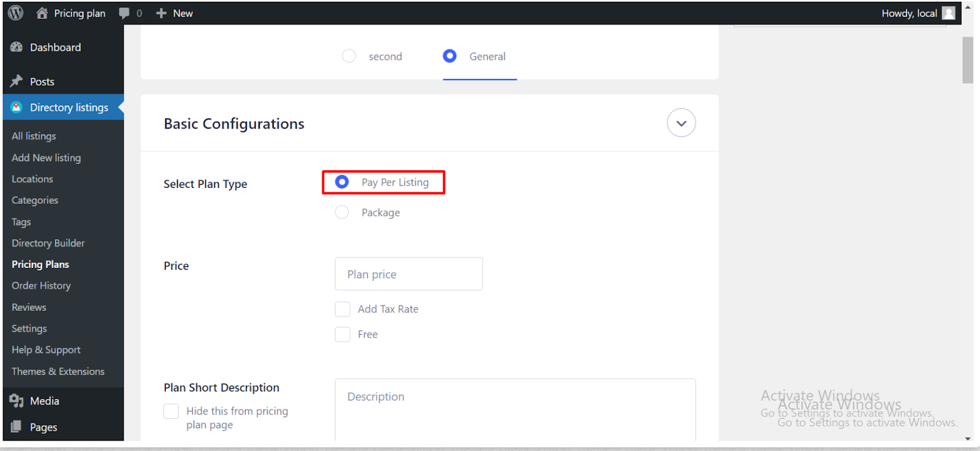Viewport: 980px width, 451px height.
Task: Open Add New listing
Action: pyautogui.click(x=46, y=157)
